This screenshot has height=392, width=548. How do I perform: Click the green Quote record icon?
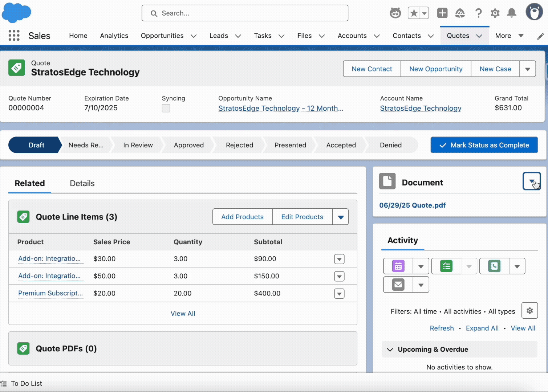click(17, 68)
